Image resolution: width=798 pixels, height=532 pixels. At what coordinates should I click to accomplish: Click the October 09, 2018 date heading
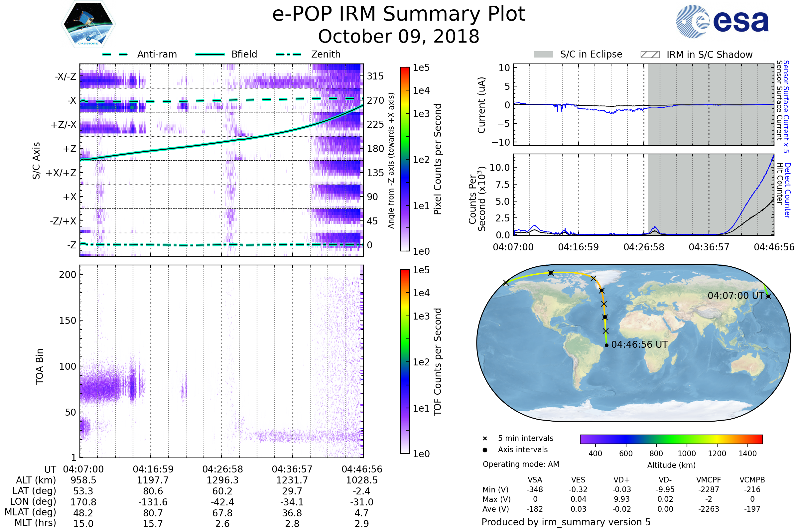[399, 37]
